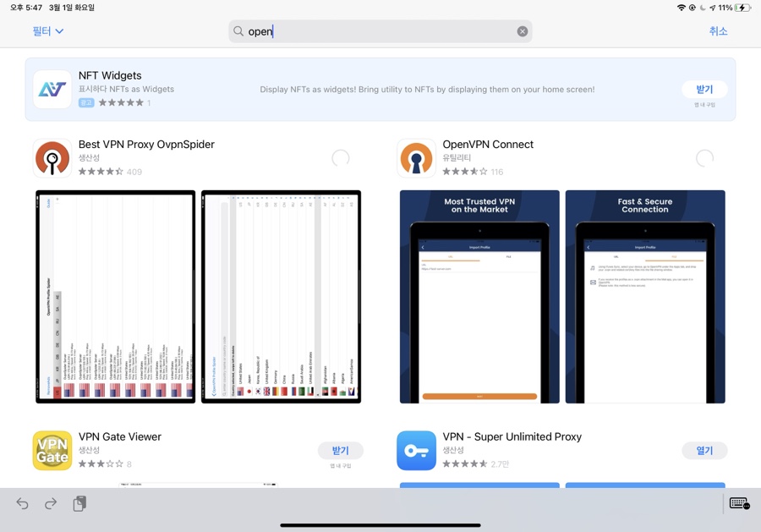
Task: Tap the undo arrow in keyboard bar
Action: 22,504
